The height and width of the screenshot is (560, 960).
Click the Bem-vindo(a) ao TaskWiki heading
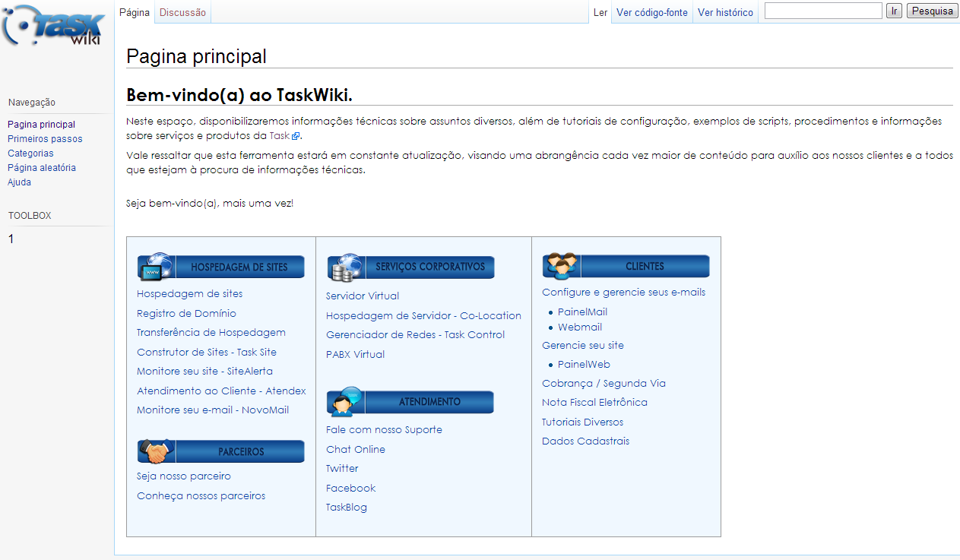239,95
